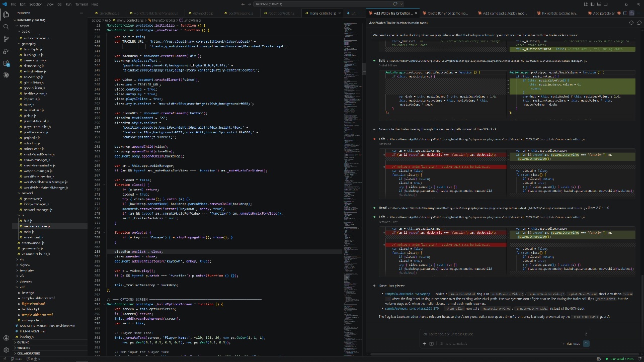
Task: Click the attach (+) icon in Claude's input bar
Action: pos(424,343)
